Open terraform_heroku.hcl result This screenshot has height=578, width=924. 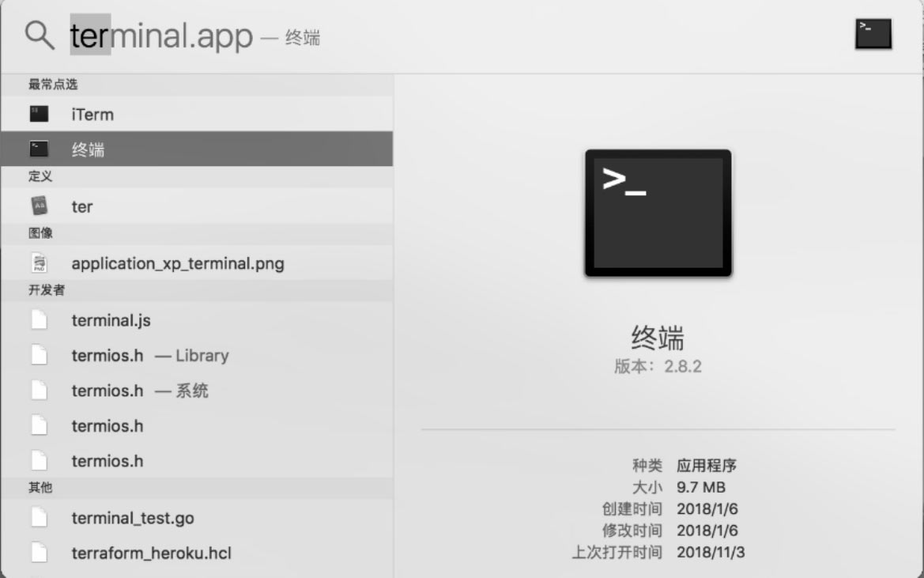coord(197,553)
